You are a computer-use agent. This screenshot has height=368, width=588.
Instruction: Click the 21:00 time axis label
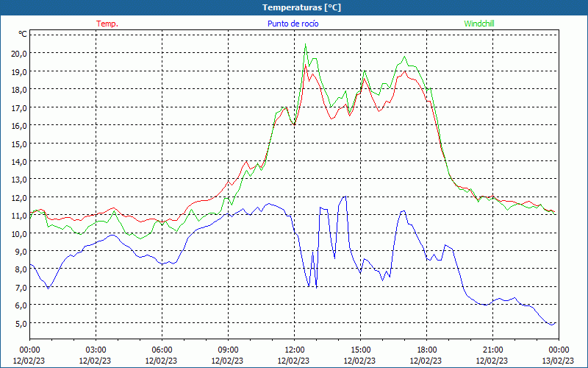pos(492,350)
